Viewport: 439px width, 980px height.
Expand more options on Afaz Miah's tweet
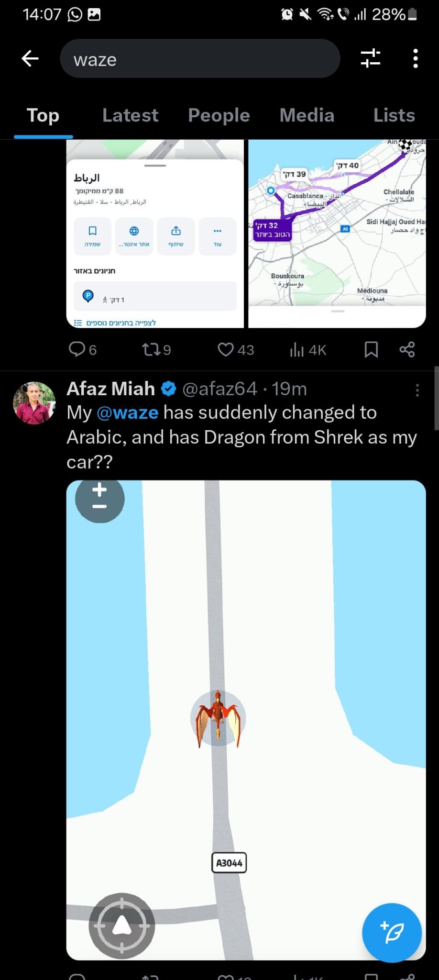417,390
